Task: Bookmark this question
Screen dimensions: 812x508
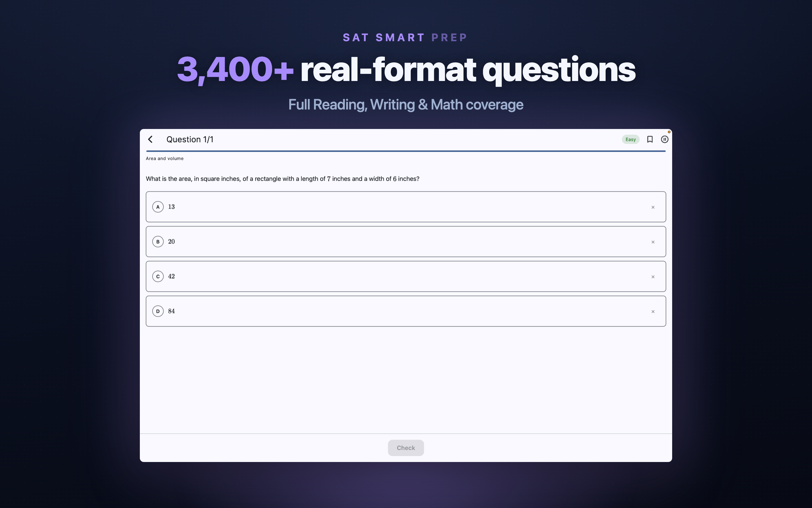Action: tap(650, 139)
